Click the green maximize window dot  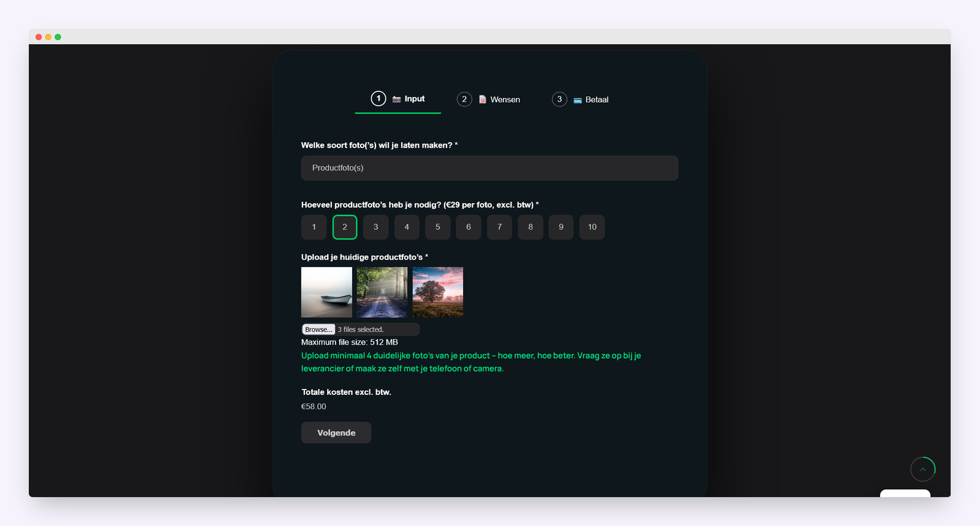pos(58,37)
